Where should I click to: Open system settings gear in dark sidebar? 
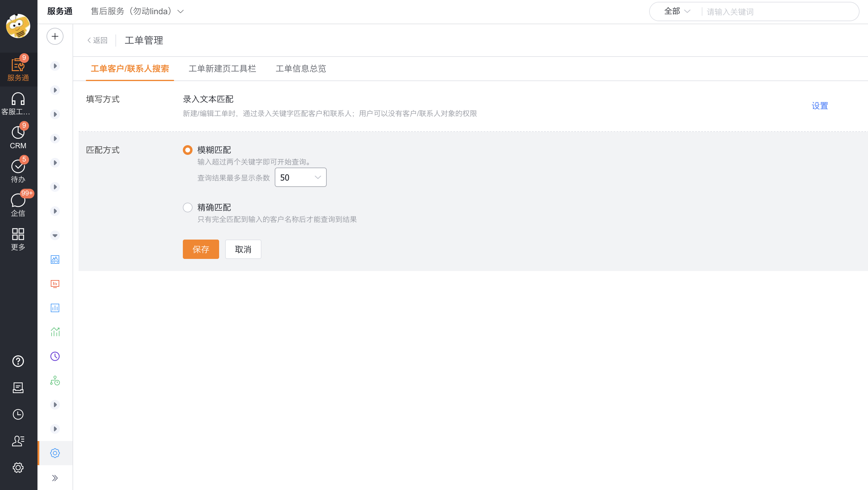point(18,468)
